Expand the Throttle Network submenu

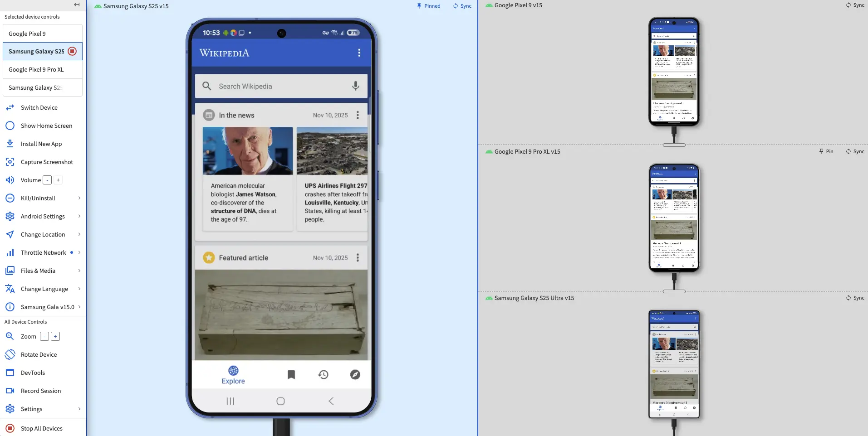point(79,252)
